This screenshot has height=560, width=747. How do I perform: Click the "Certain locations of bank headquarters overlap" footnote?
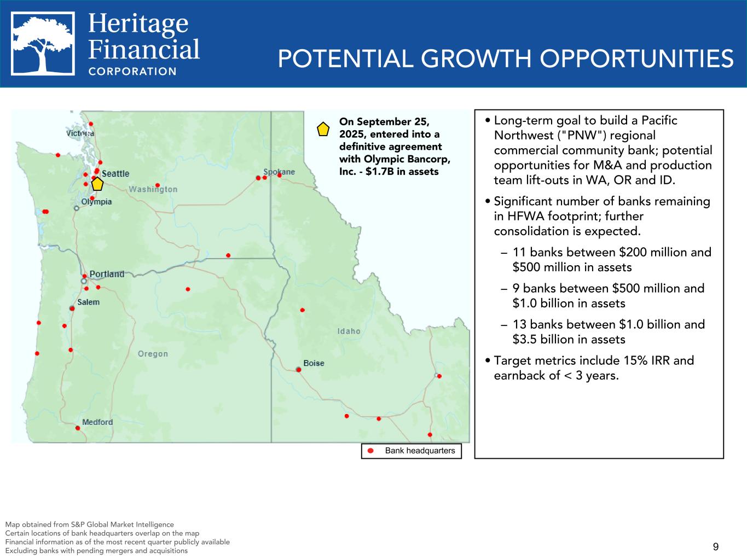pos(102,533)
